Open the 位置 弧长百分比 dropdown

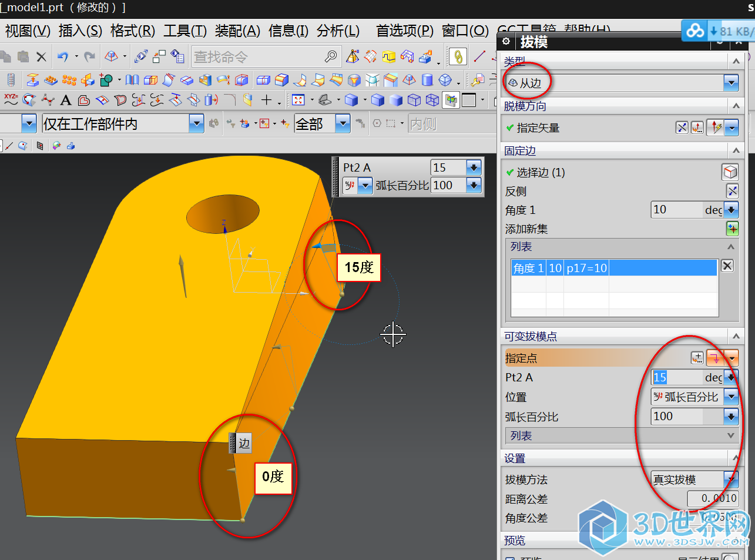click(x=731, y=397)
